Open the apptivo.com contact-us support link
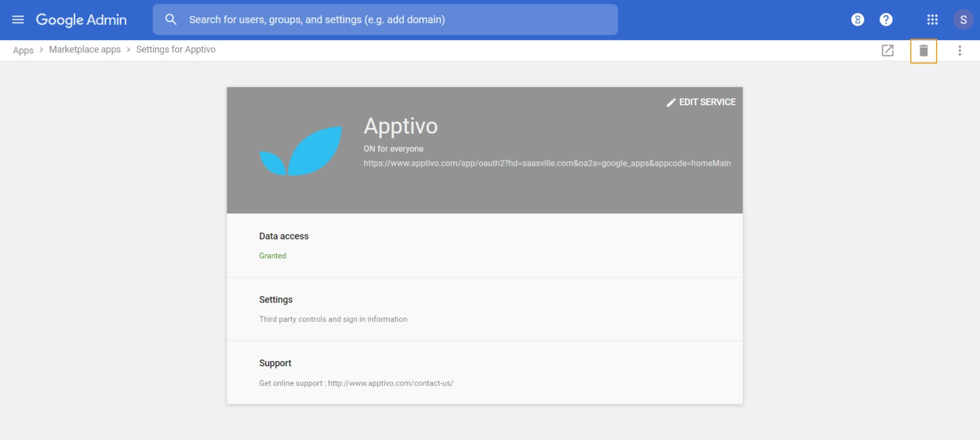980x440 pixels. tap(391, 383)
